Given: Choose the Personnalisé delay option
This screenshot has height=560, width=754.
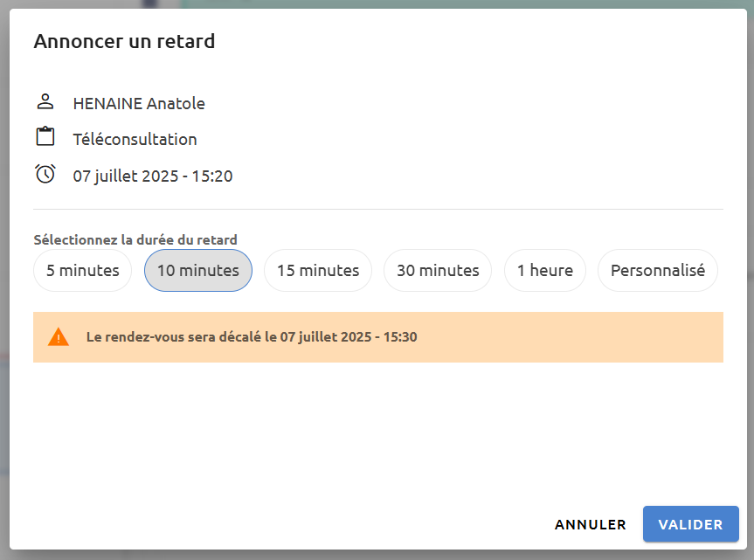Looking at the screenshot, I should pyautogui.click(x=658, y=270).
